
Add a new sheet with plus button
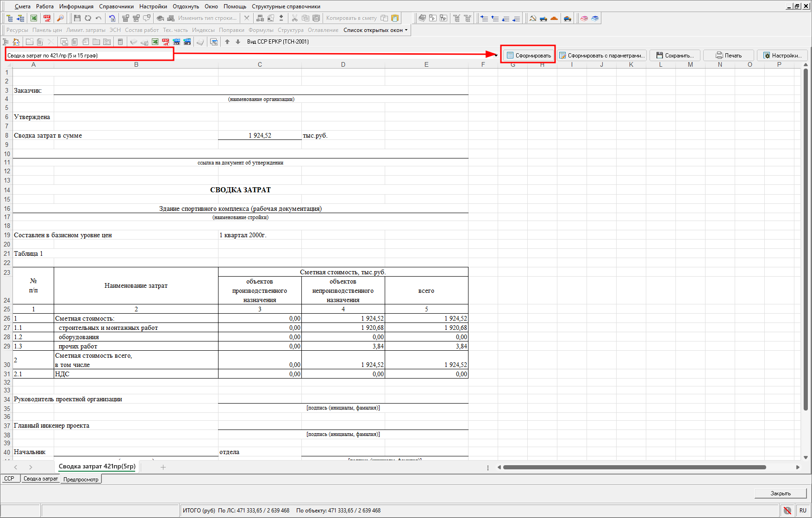163,467
